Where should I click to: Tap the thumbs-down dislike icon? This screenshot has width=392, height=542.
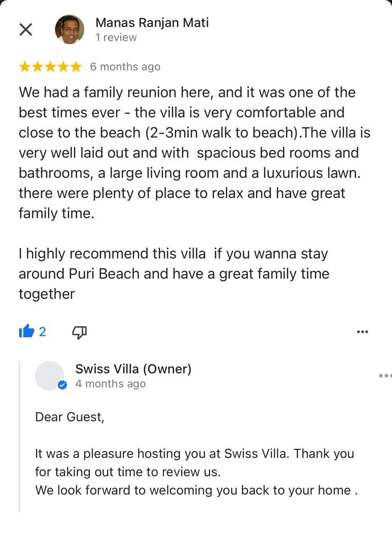(79, 332)
